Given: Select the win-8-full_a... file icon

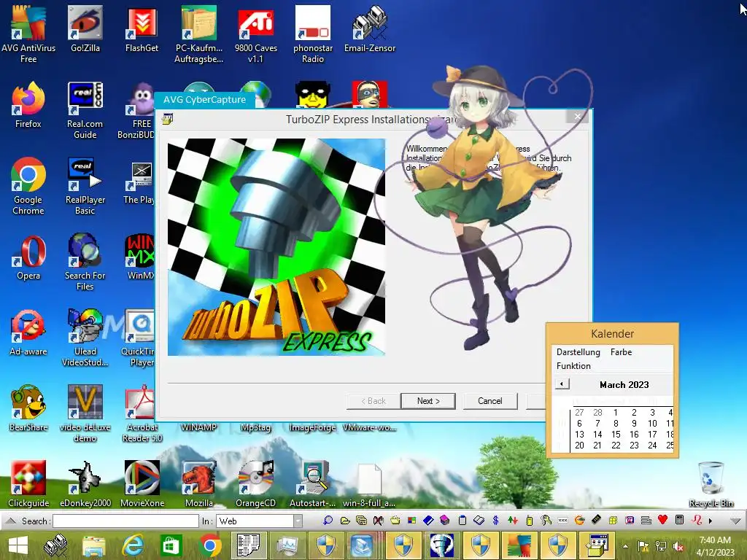Looking at the screenshot, I should (370, 484).
